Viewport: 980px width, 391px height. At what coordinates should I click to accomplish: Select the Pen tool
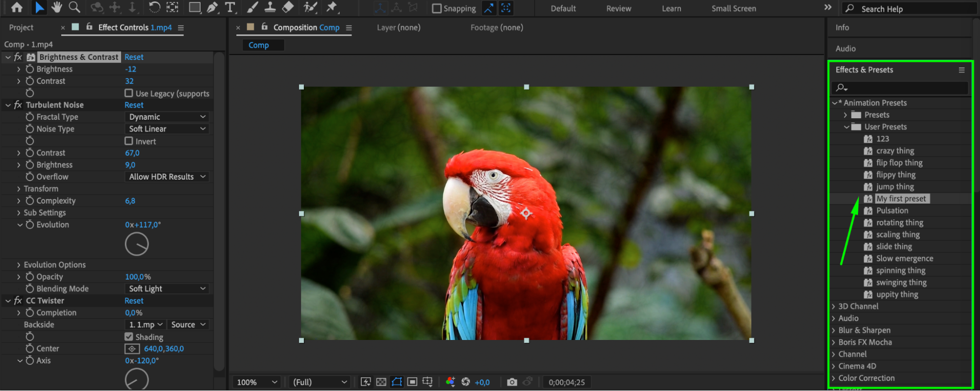coord(212,7)
